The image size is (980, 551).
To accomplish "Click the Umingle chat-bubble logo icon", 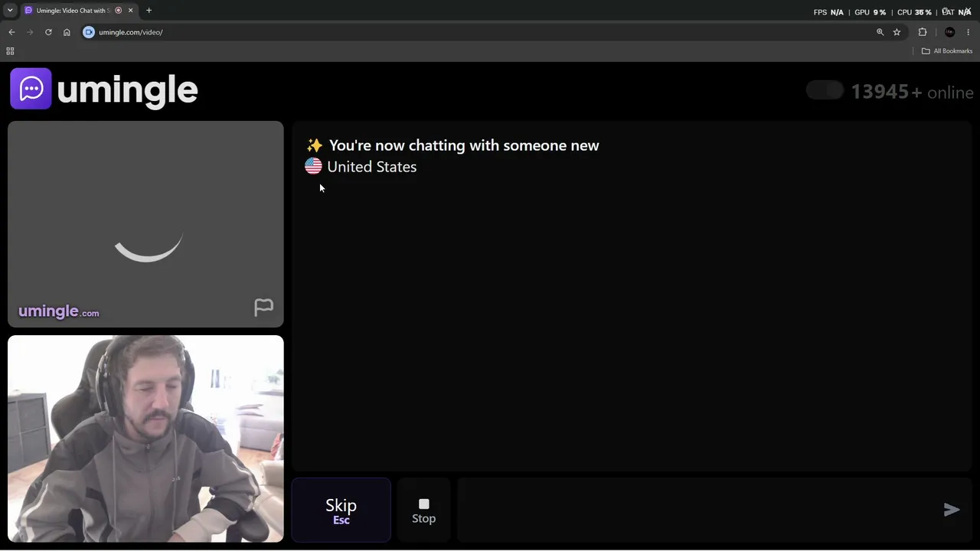I will coord(31,89).
